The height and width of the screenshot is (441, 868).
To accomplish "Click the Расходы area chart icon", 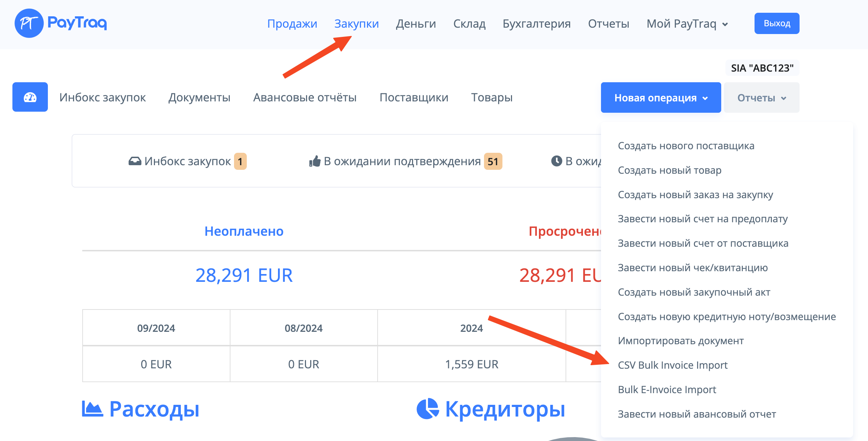I will (92, 409).
